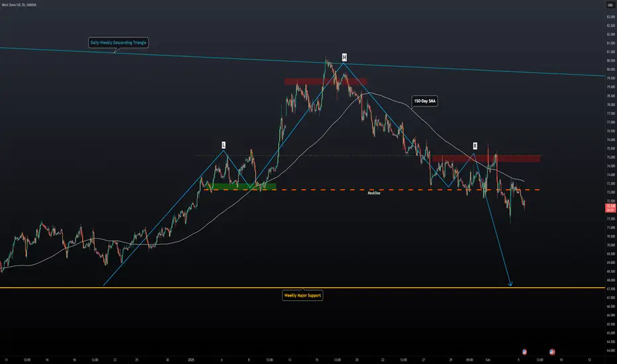This screenshot has width=617, height=364.
Task: Click the 81.000 price axis value
Action: [x=610, y=52]
